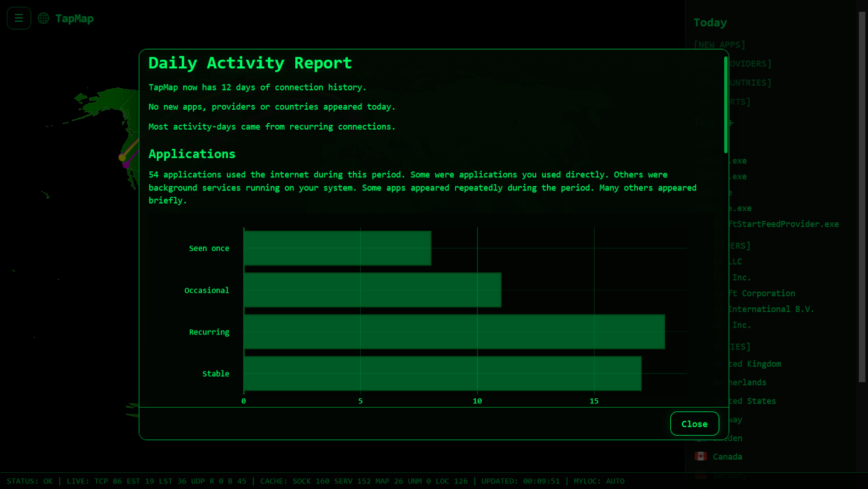
Task: Click 'STATUS: OK' in status bar
Action: tap(30, 481)
